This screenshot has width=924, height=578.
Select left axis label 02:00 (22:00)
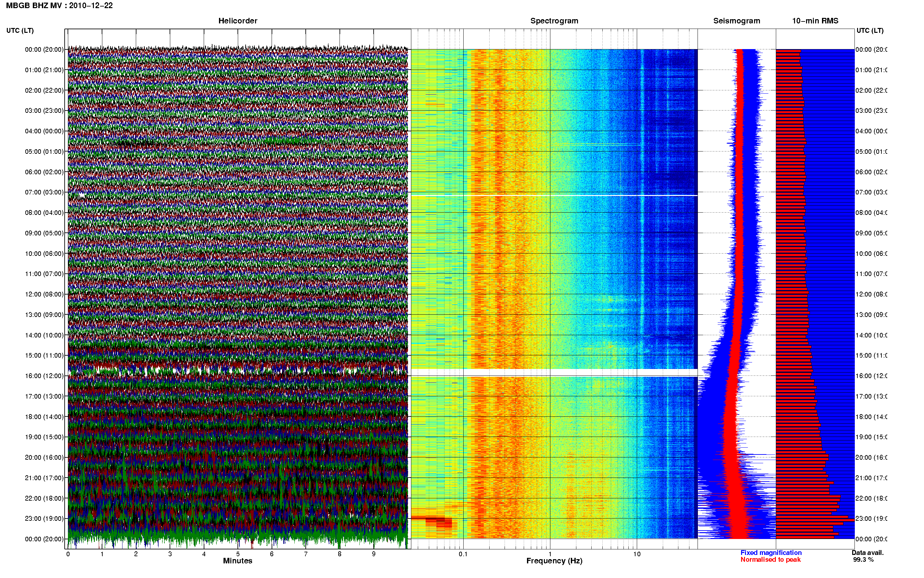click(x=44, y=90)
